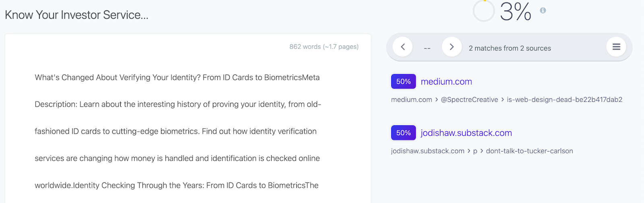This screenshot has height=203, width=644.
Task: Open the jodishaw.substack.com source link
Action: coord(466,133)
